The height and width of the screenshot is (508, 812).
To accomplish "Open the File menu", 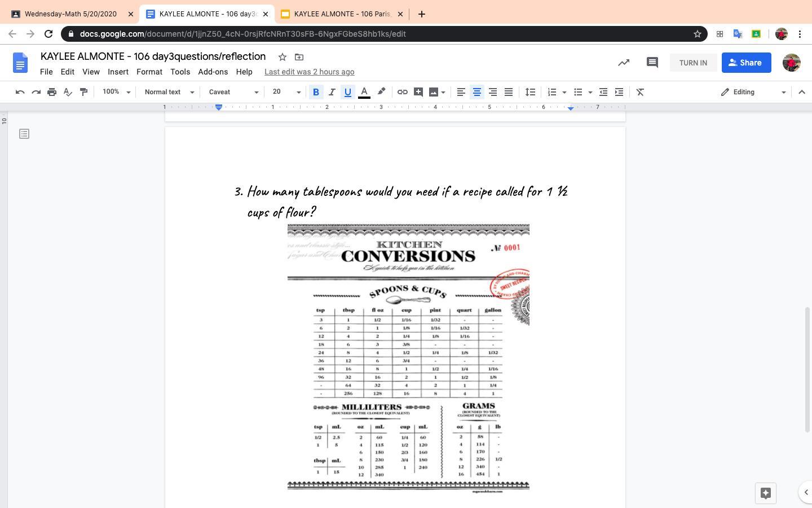I will click(46, 72).
